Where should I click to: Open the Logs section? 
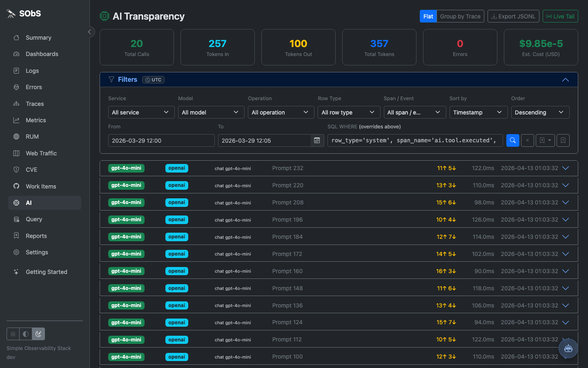(45, 71)
